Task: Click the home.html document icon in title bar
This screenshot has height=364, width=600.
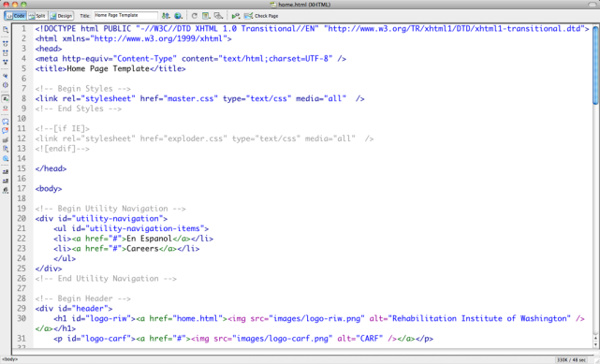Action: [273, 5]
